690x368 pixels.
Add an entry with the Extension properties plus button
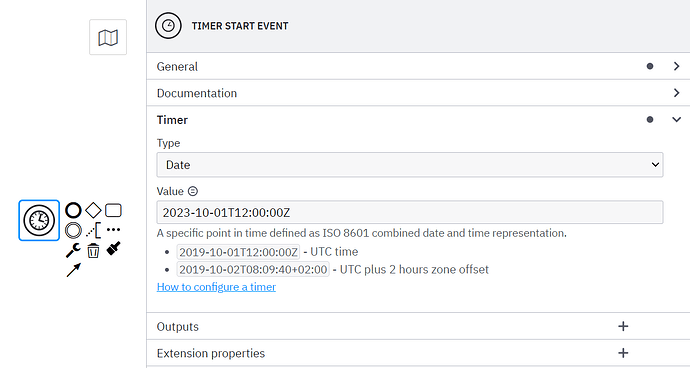click(623, 353)
